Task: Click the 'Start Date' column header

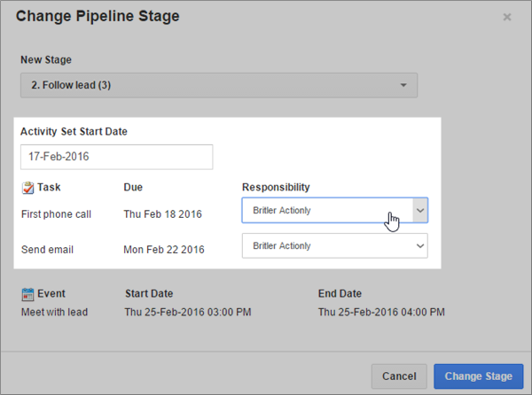Action: pos(149,294)
